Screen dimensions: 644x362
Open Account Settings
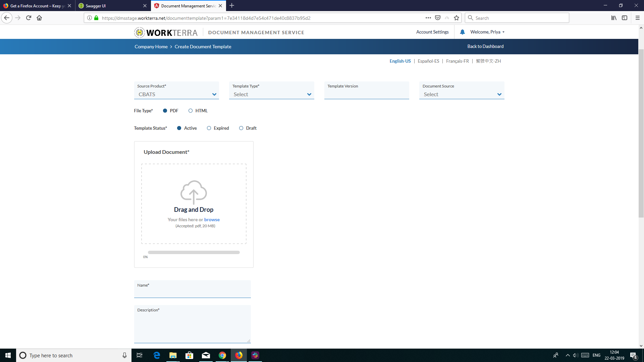[x=432, y=32]
